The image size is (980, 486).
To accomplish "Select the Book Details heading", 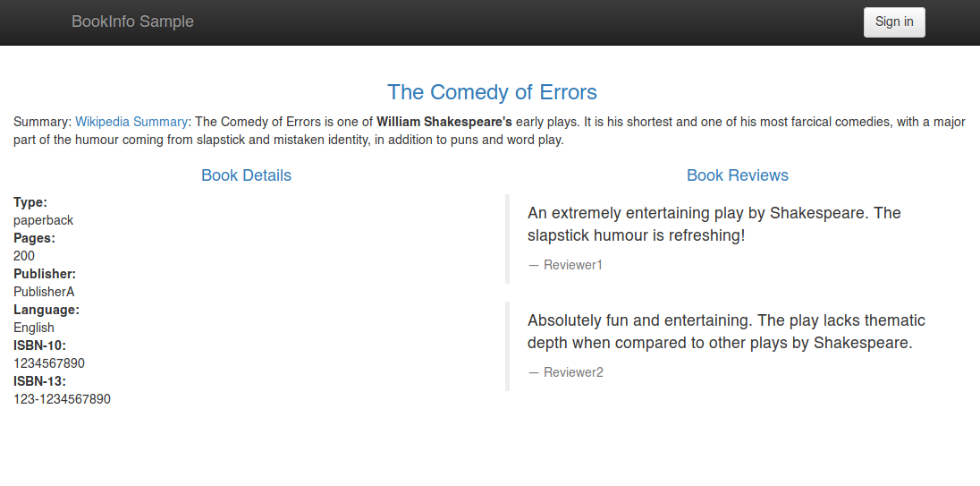I will [x=246, y=175].
